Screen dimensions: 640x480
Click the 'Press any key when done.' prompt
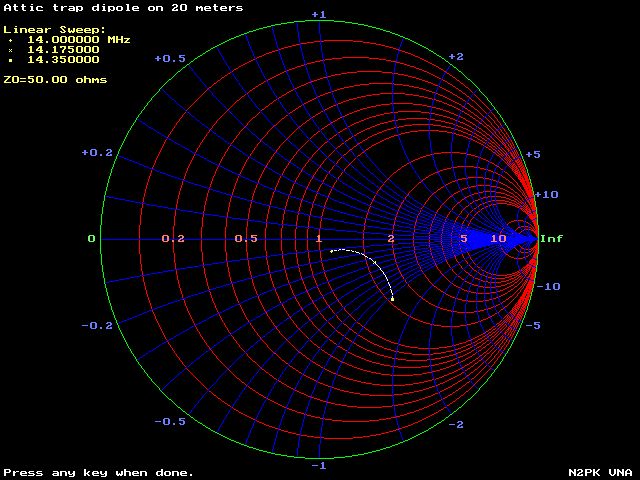tap(98, 472)
